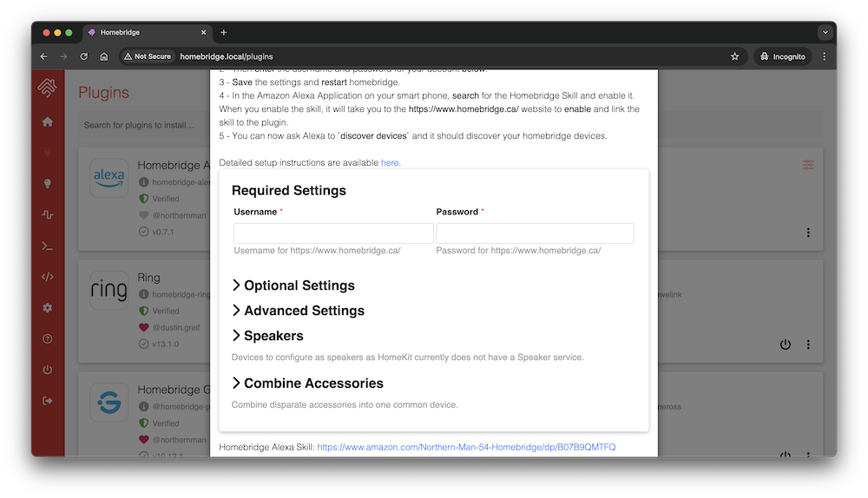Click the Username input field

click(x=333, y=233)
